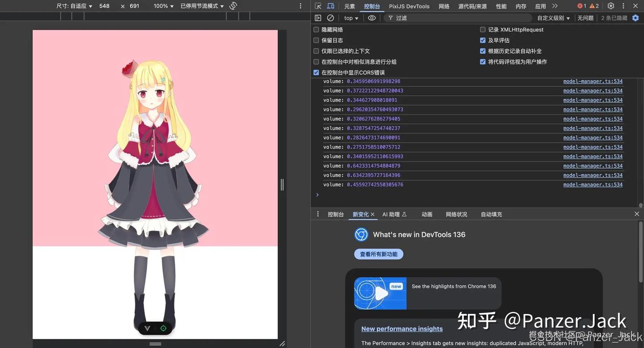
Task: Create a live expression with the eye icon
Action: click(x=371, y=17)
